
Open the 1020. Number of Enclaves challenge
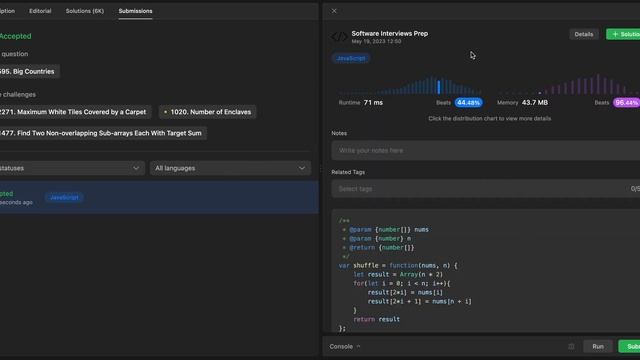(207, 112)
